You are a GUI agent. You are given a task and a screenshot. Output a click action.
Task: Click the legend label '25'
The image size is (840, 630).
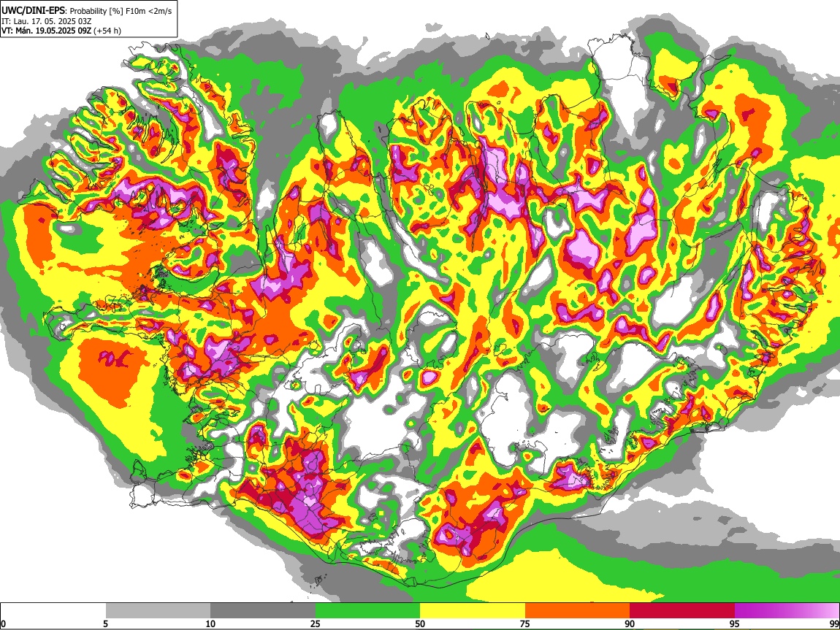point(315,623)
